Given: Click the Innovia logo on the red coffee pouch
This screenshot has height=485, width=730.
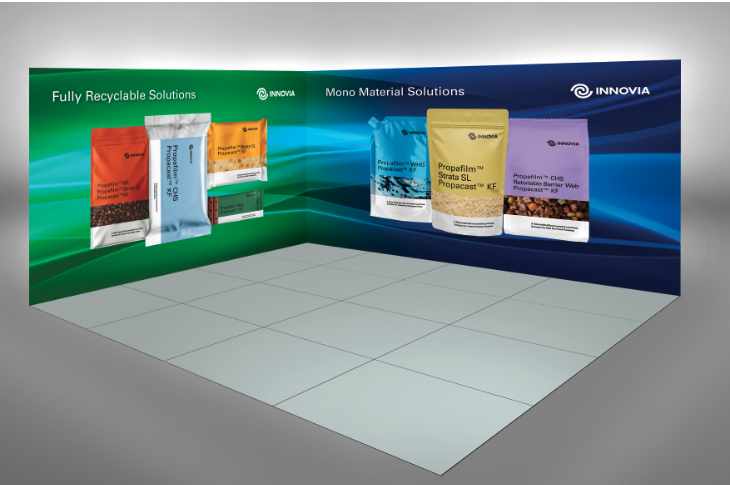Looking at the screenshot, I should click(134, 155).
